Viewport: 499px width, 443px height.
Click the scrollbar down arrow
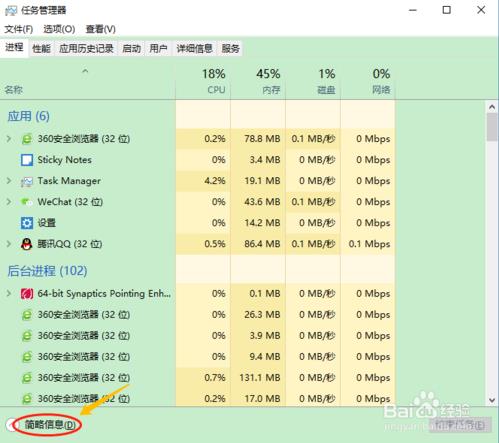492,400
